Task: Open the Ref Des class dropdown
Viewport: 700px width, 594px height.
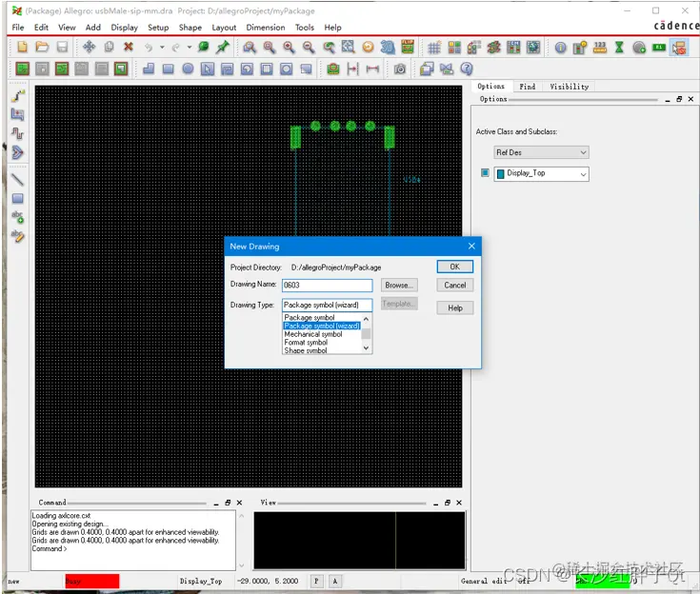Action: click(x=541, y=152)
